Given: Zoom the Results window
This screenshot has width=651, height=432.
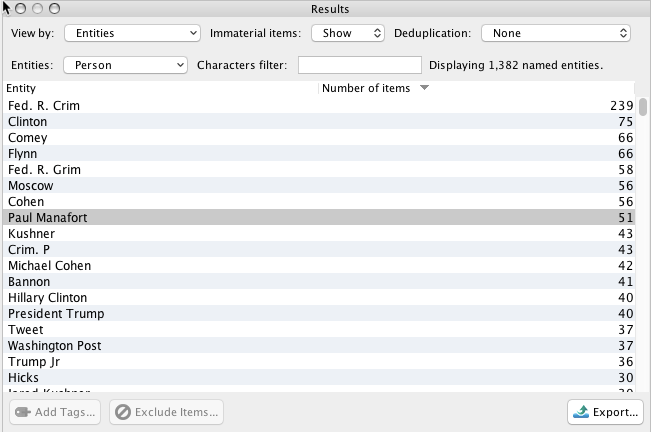Looking at the screenshot, I should tap(54, 9).
